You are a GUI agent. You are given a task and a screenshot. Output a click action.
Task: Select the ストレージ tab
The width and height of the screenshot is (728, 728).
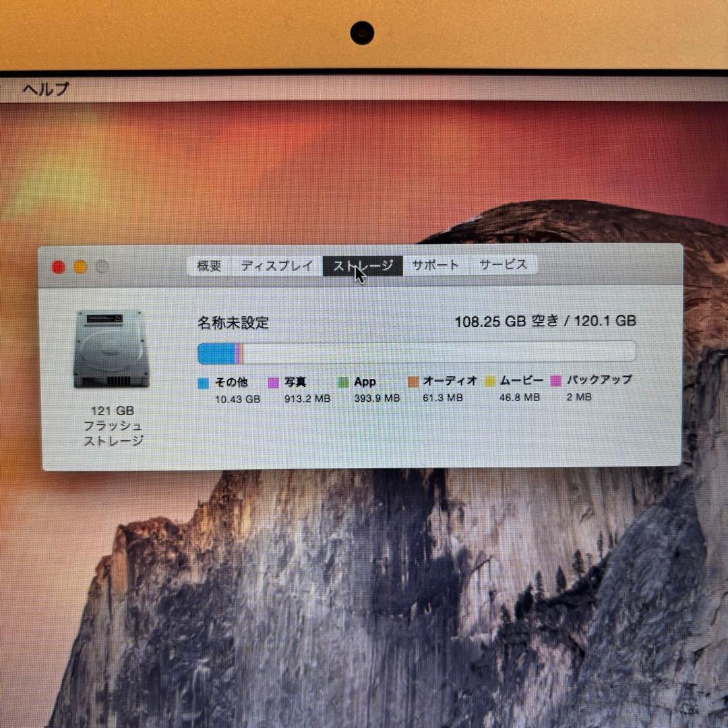[x=363, y=265]
